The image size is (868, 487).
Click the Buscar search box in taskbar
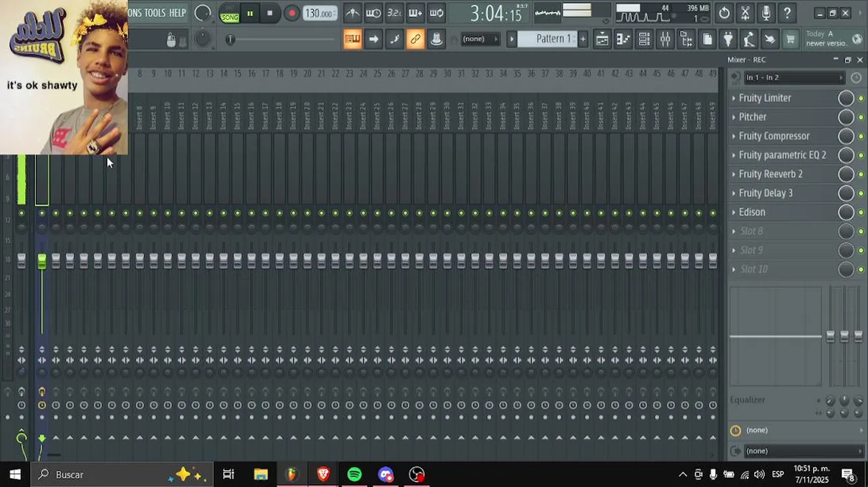click(122, 474)
